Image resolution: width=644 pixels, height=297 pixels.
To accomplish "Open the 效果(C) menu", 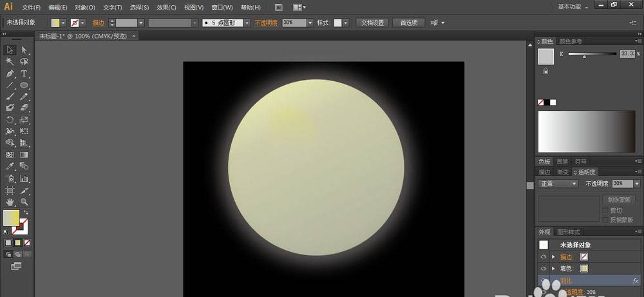I will coord(167,8).
